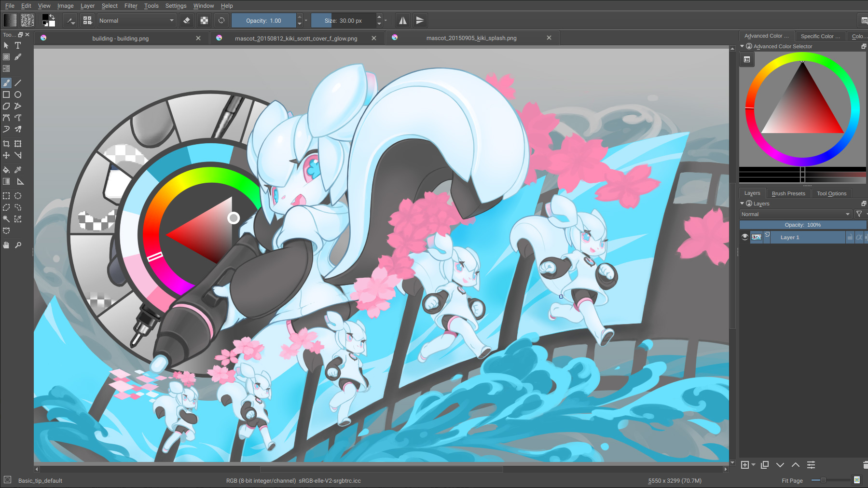Select the Freehand Brush tool
Screen dimensions: 868x488
coord(6,82)
